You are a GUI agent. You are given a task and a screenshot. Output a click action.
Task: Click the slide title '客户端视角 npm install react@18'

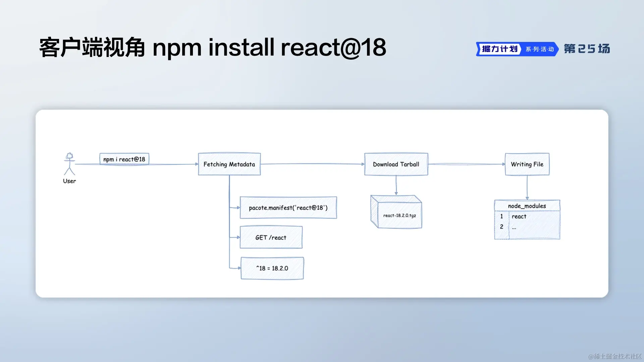point(213,47)
